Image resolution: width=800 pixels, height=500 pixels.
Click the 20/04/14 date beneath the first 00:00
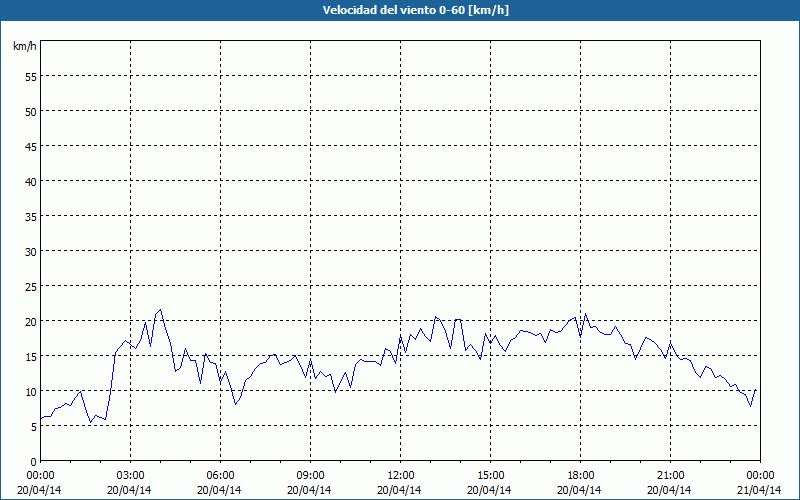click(39, 490)
